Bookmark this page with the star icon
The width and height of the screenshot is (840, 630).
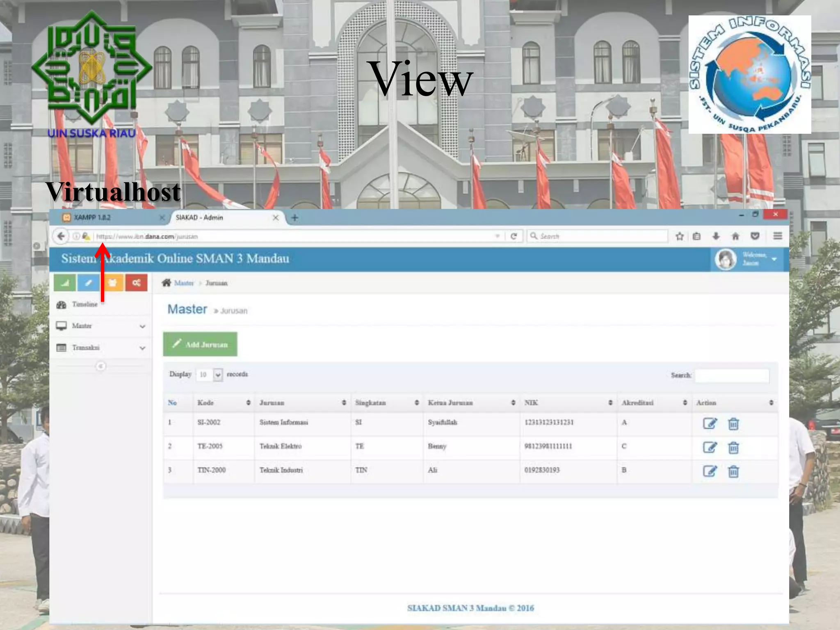pyautogui.click(x=680, y=236)
